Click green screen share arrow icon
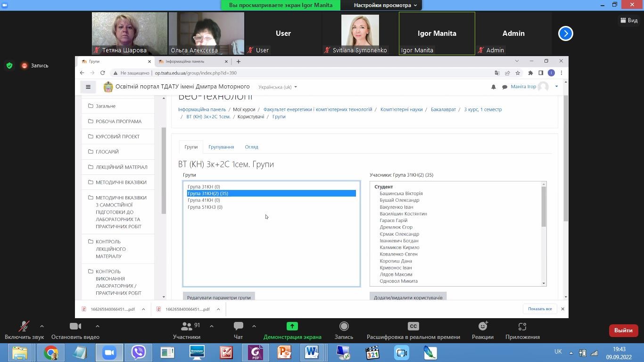Image resolution: width=644 pixels, height=362 pixels. point(292,327)
